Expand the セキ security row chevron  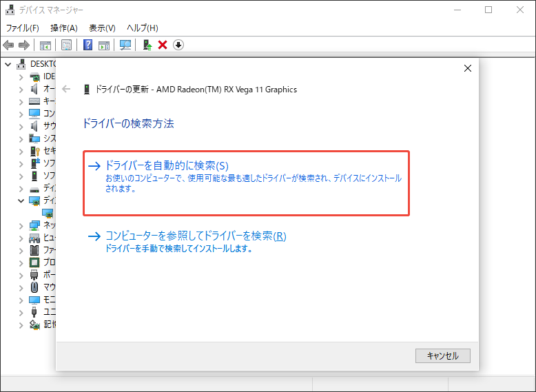click(21, 152)
